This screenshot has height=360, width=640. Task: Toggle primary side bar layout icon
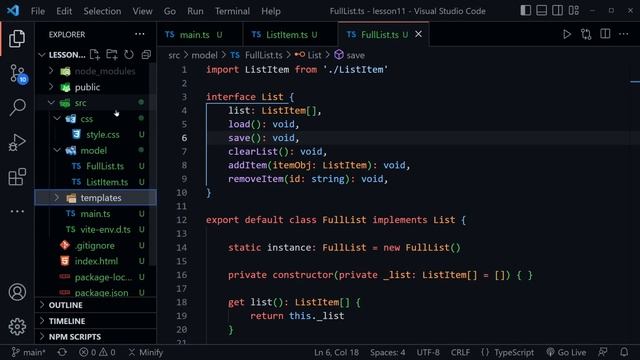(526, 11)
